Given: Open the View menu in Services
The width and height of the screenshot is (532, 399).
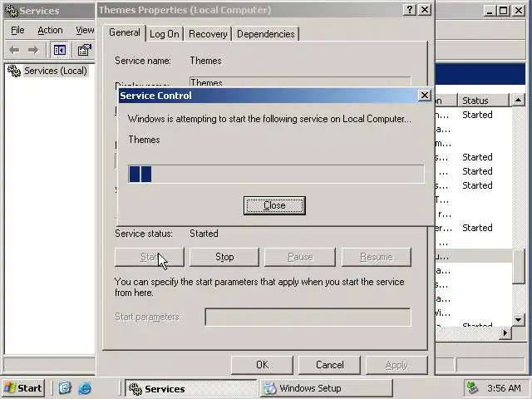Looking at the screenshot, I should point(85,31).
